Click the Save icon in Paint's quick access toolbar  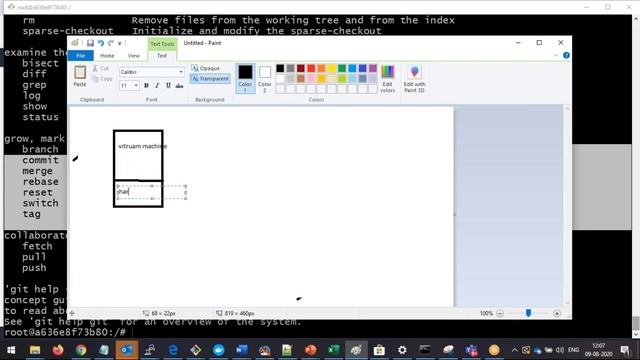pos(90,43)
